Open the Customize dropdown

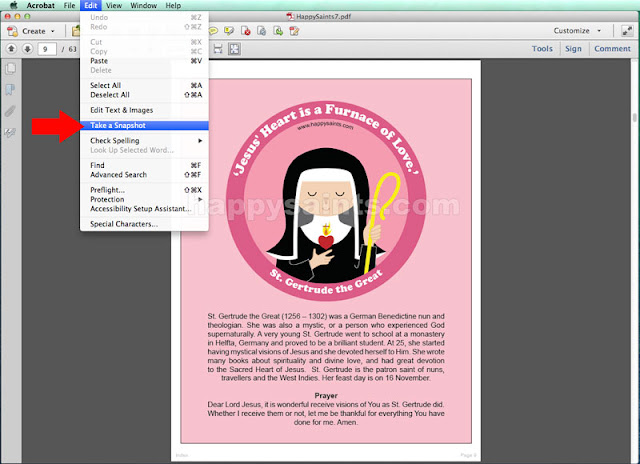(577, 31)
